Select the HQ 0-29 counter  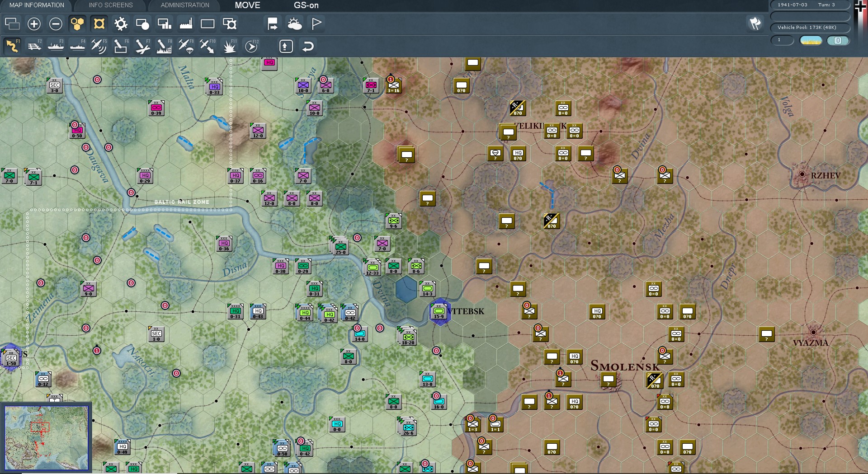coord(145,176)
